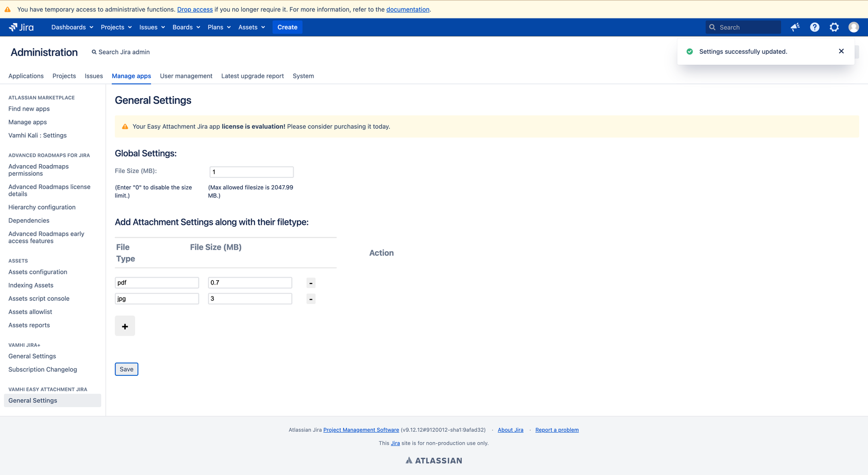Open the Latest upgrade report tab
Screen dimensions: 868x475
coord(252,76)
